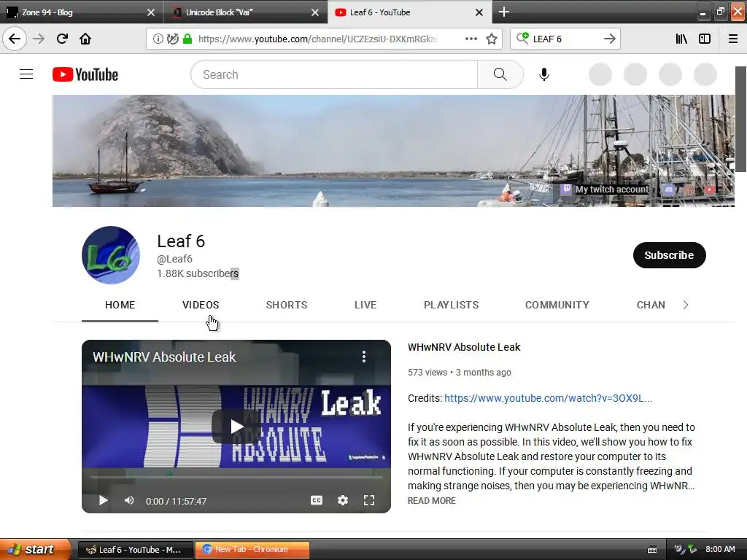This screenshot has height=560, width=747.
Task: Open tracking protection shield icon
Action: click(x=172, y=39)
